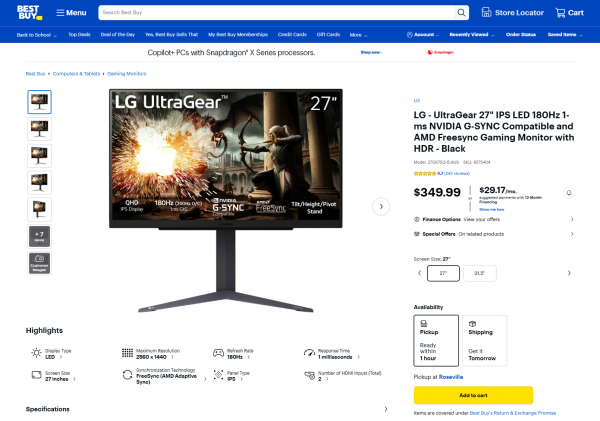
Task: Click the Best Buy logo
Action: pos(29,13)
